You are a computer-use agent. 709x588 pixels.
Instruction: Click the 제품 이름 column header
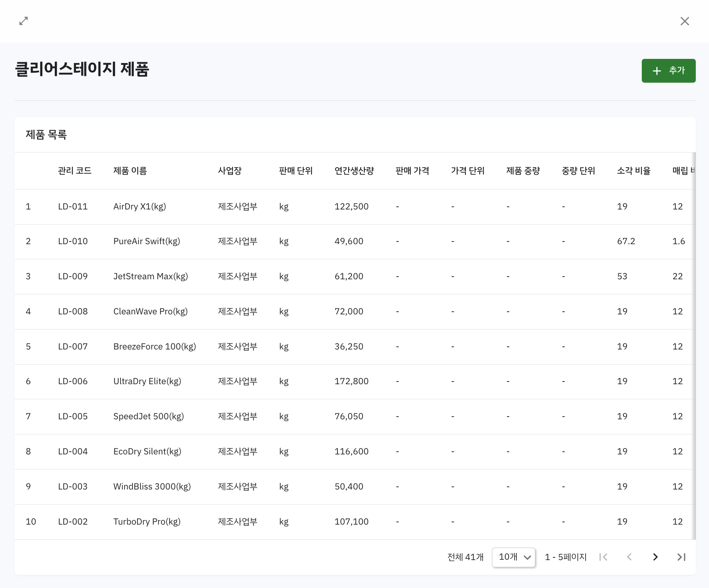[130, 171]
